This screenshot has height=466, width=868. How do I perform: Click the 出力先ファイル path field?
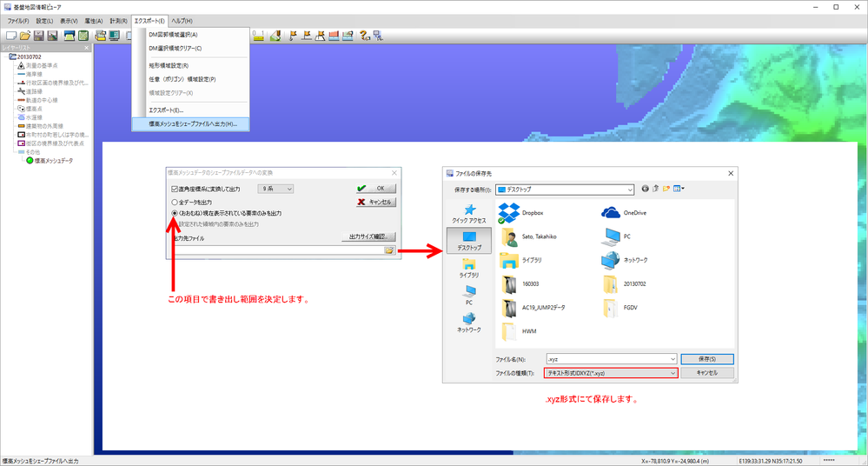click(277, 250)
